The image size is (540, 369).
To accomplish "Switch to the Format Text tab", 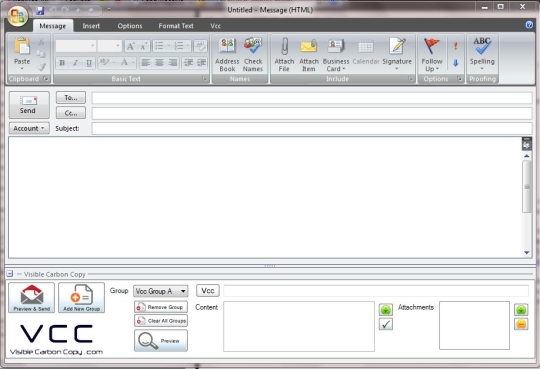I will pyautogui.click(x=176, y=26).
